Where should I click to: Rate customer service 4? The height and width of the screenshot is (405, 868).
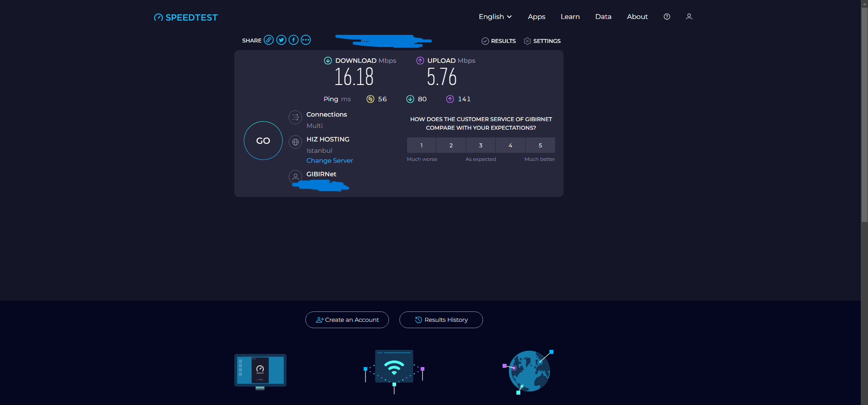pyautogui.click(x=510, y=145)
